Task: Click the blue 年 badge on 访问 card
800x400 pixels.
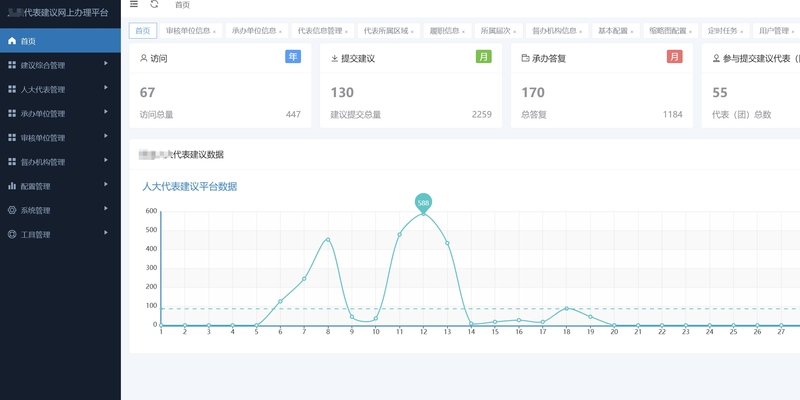Action: [293, 57]
